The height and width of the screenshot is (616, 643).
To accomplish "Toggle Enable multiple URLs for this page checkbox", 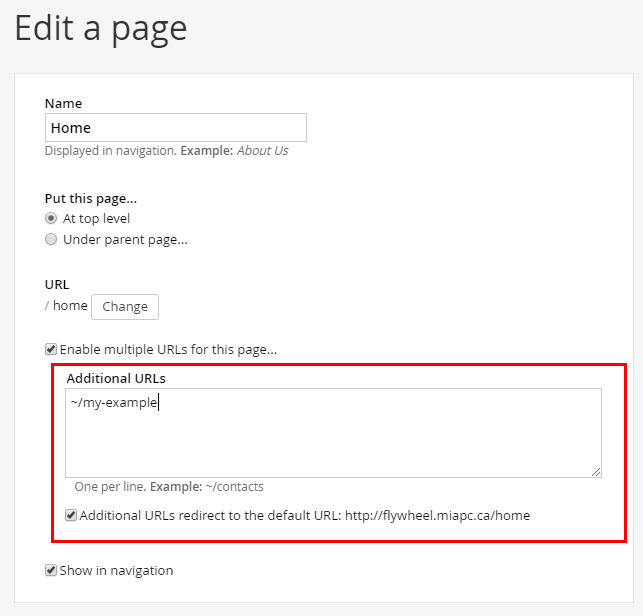I will point(51,349).
